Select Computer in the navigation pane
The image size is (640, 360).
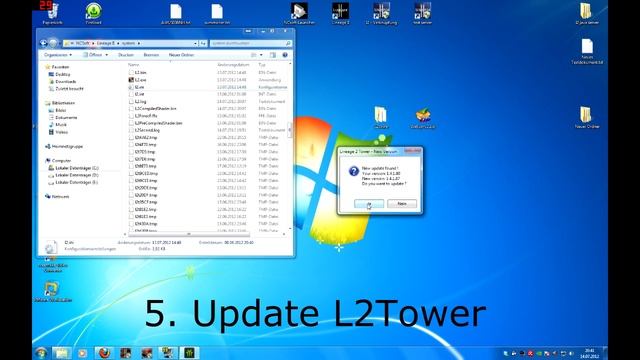61,160
